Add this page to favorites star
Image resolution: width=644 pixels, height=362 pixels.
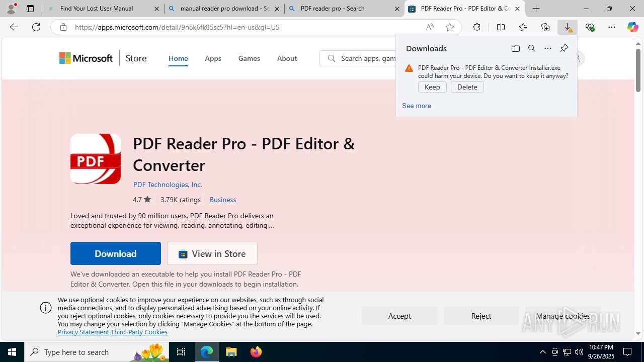click(x=450, y=27)
